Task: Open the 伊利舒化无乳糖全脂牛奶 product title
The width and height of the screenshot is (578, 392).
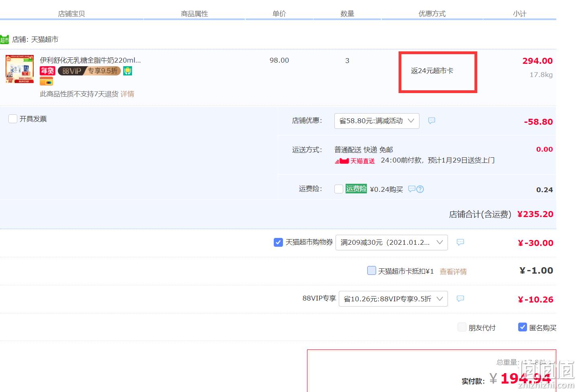Action: click(90, 60)
